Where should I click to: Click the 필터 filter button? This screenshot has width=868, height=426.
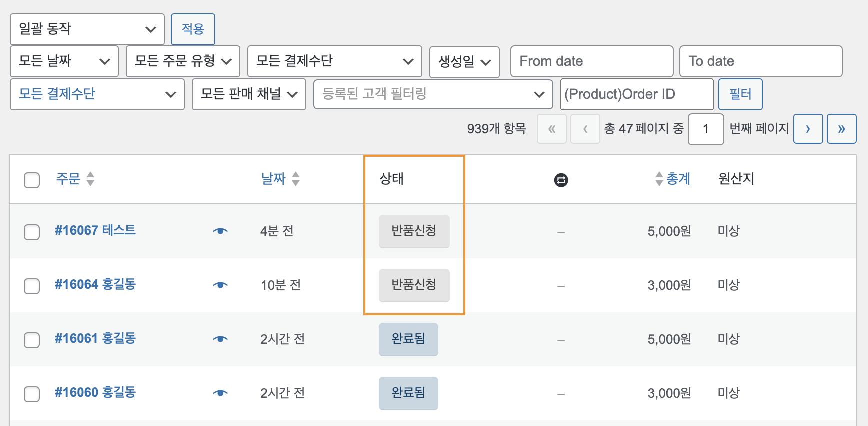pyautogui.click(x=740, y=94)
